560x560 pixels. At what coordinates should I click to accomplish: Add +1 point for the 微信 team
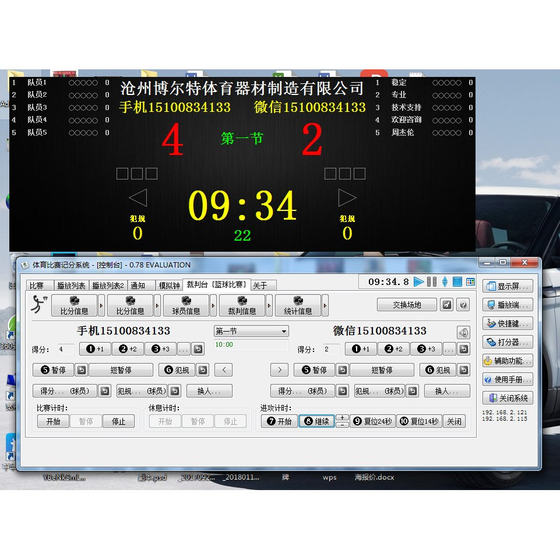tap(361, 349)
